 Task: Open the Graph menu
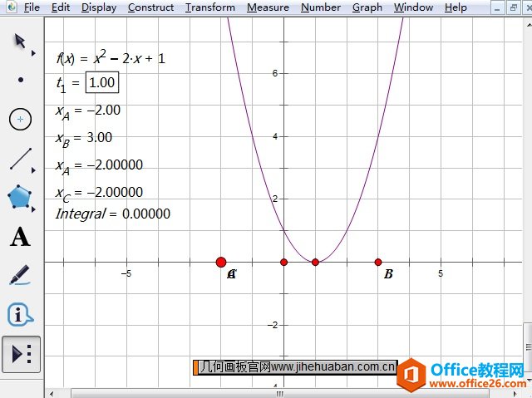(367, 7)
